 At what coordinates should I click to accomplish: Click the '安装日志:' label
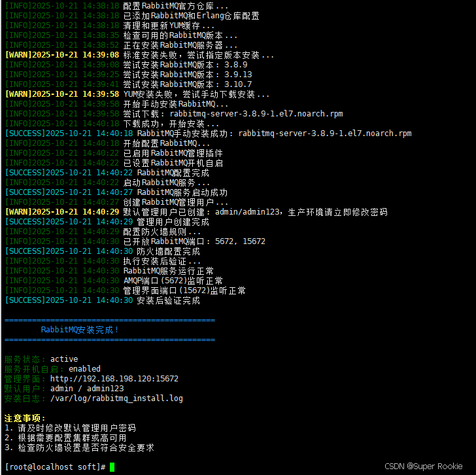(25, 398)
